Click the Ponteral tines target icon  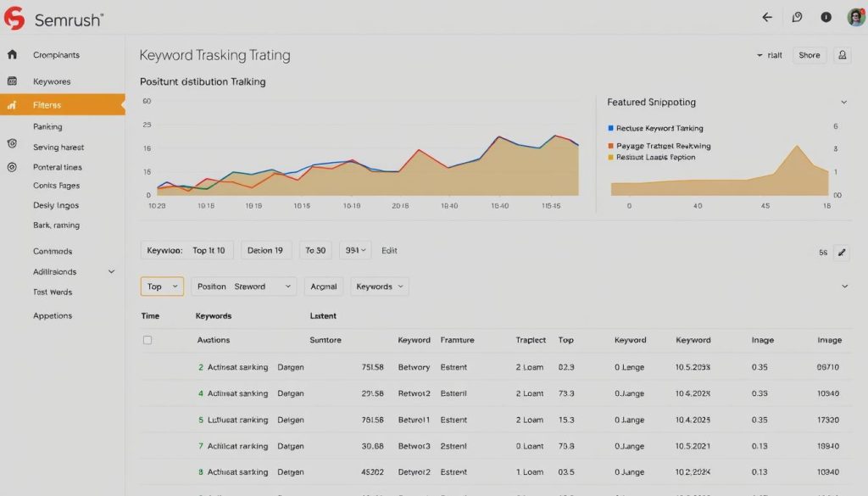click(x=10, y=166)
